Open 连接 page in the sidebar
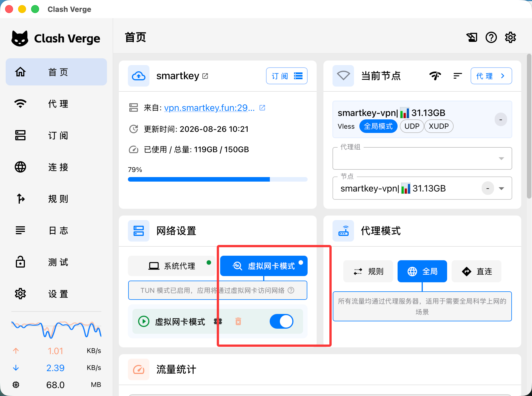Image resolution: width=532 pixels, height=396 pixels. tap(56, 167)
